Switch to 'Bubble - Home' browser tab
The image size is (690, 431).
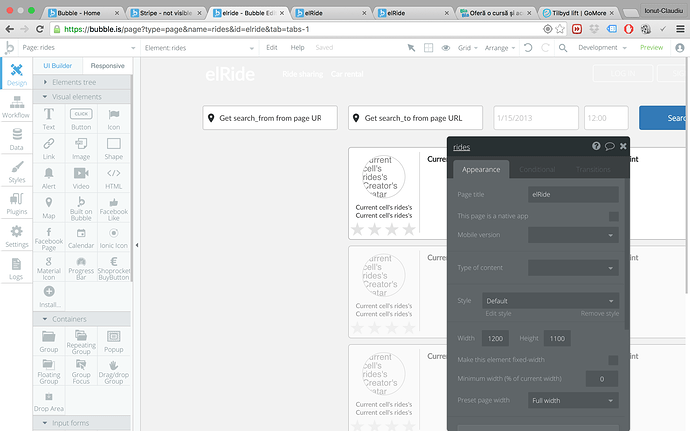[x=83, y=13]
